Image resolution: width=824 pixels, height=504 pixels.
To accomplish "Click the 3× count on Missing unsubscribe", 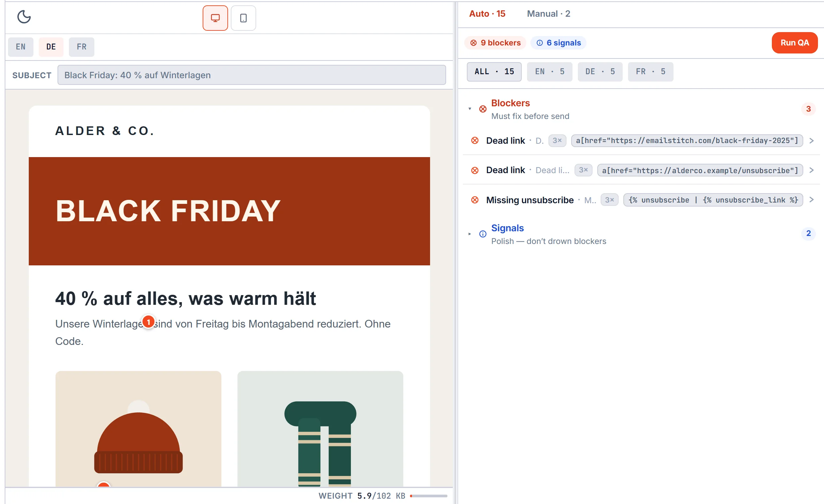I will click(609, 200).
